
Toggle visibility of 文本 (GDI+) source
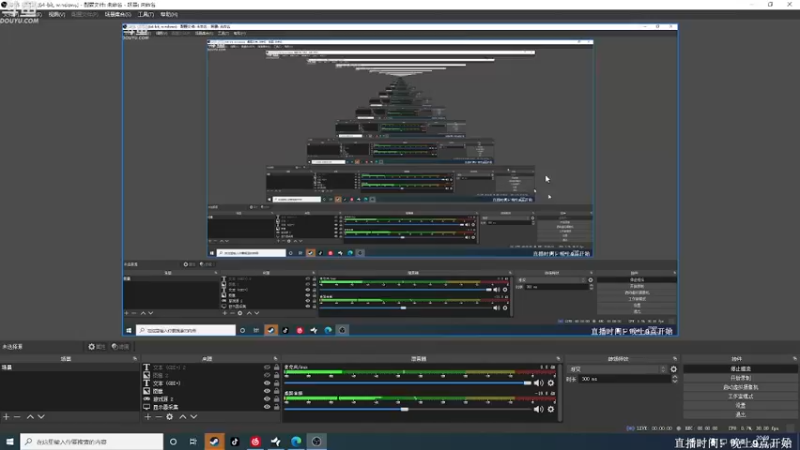point(267,383)
